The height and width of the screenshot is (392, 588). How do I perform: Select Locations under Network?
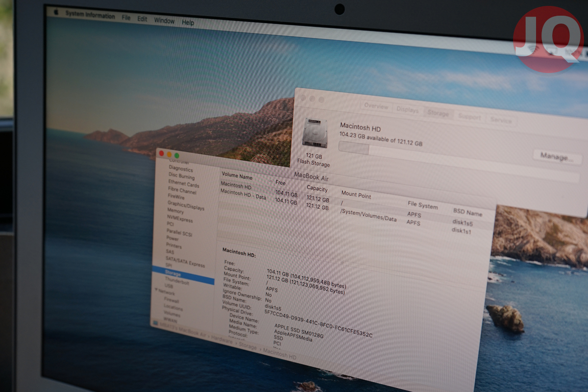click(x=173, y=308)
